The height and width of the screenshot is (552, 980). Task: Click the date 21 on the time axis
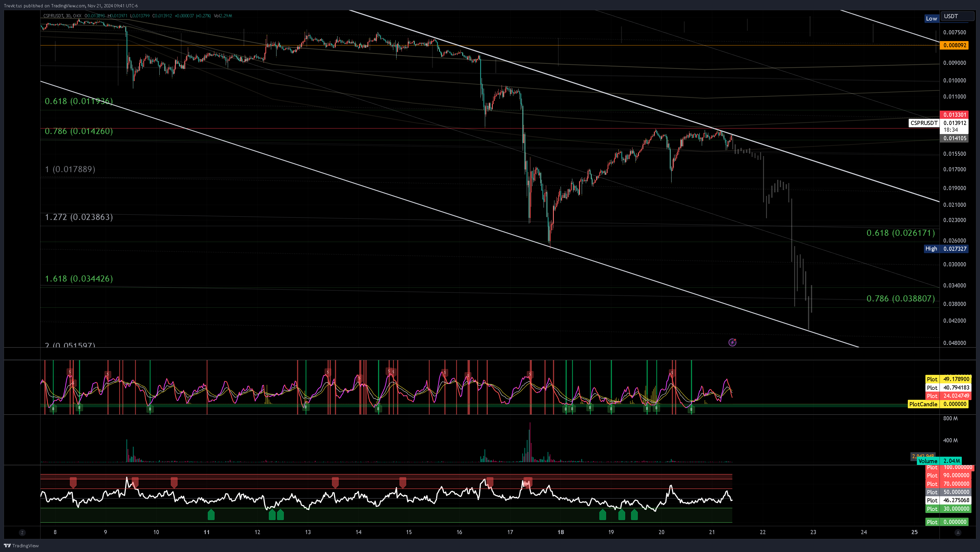pyautogui.click(x=712, y=532)
